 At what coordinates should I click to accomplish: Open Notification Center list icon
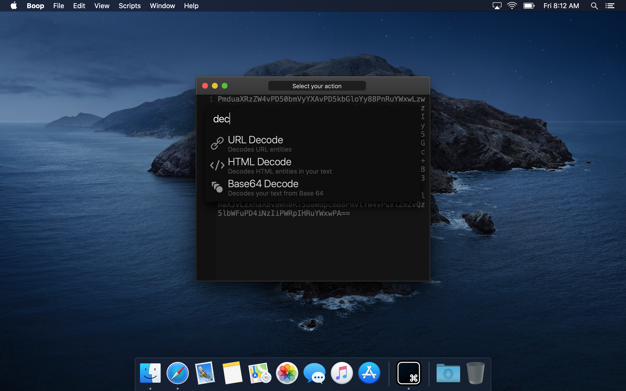(x=610, y=6)
